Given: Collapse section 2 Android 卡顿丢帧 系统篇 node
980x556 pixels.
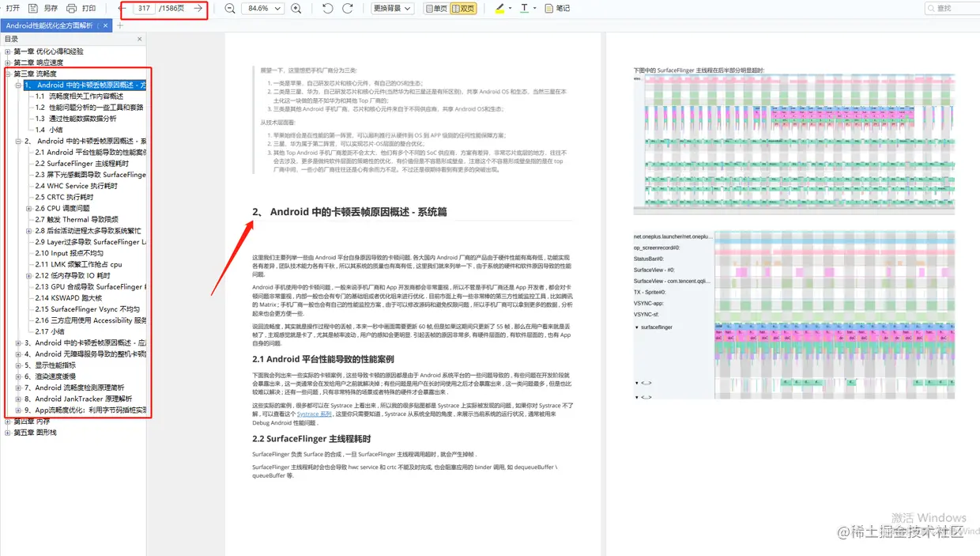Looking at the screenshot, I should coord(18,141).
